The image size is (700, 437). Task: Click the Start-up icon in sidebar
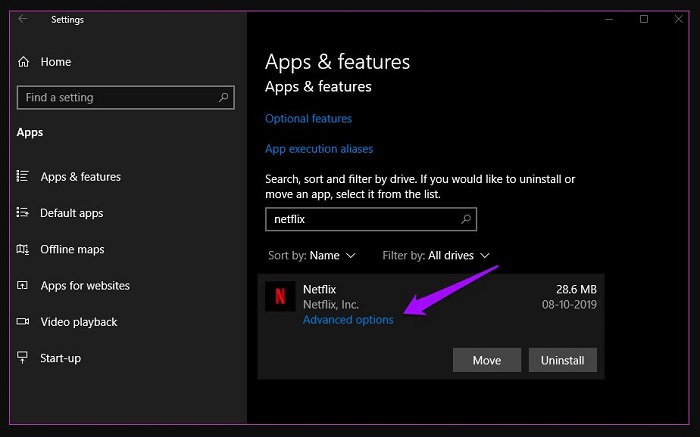coord(22,357)
